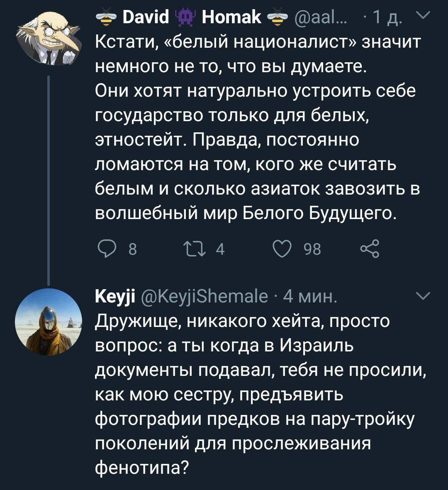Open the chevron menu on Keyji's reply
448x490 pixels.
(424, 296)
